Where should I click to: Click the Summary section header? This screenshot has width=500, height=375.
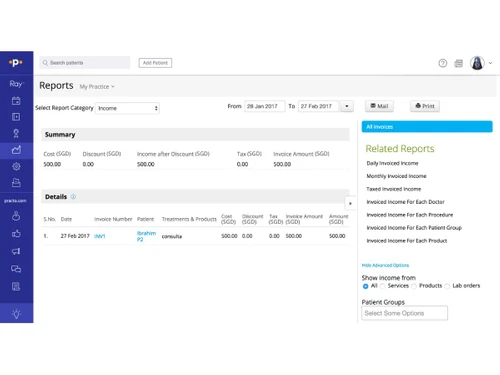pyautogui.click(x=195, y=135)
